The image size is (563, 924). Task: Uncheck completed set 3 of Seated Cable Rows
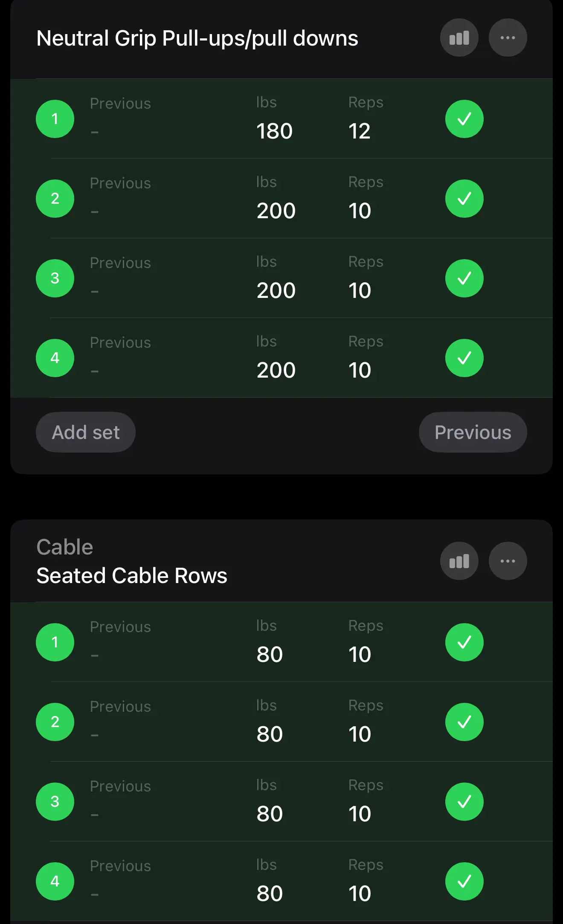pyautogui.click(x=464, y=802)
